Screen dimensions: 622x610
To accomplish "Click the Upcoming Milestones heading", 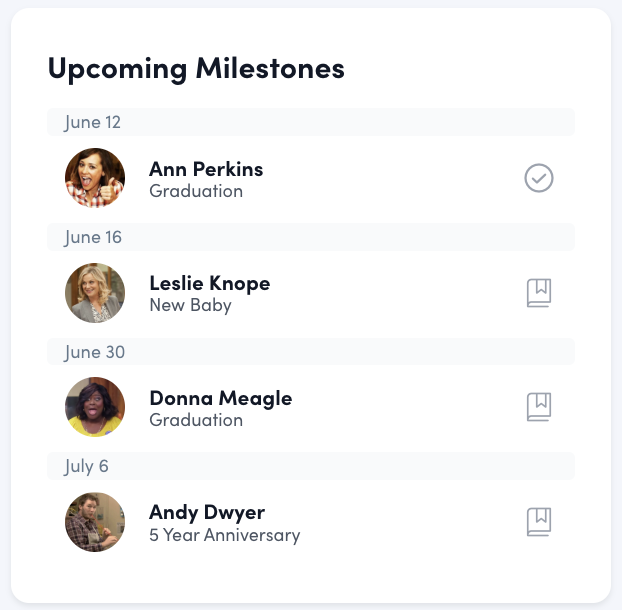I will [196, 68].
